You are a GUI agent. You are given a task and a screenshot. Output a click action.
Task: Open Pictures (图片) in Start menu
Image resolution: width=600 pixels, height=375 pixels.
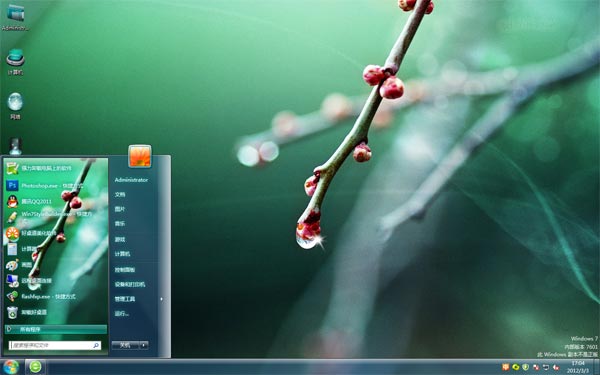(x=120, y=209)
